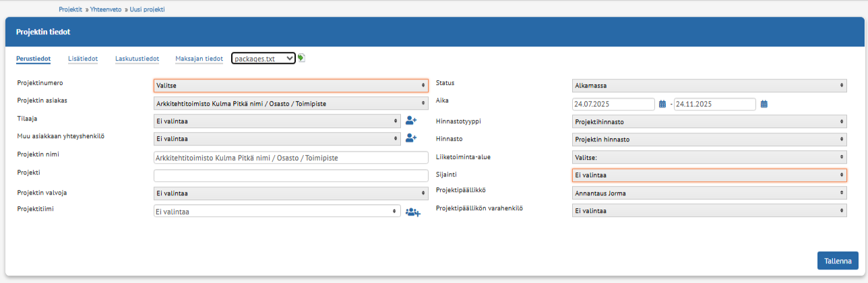Switch to the Lisätiedot tab

(x=83, y=59)
